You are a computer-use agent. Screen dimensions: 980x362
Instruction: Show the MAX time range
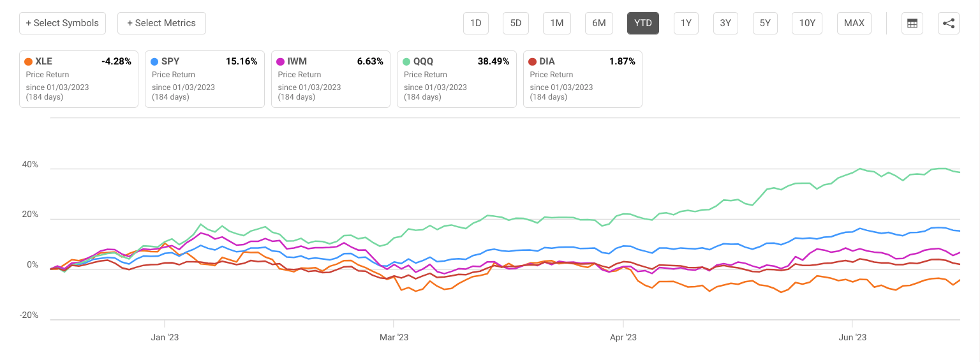click(x=854, y=23)
